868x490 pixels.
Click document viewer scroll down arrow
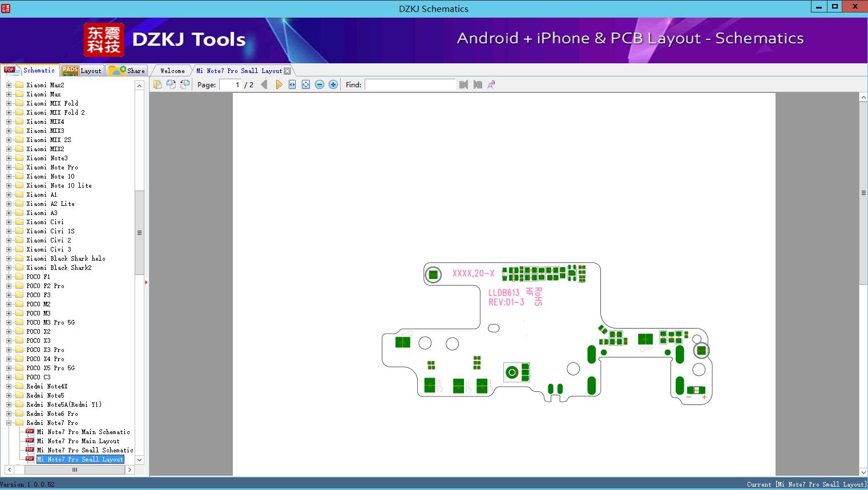863,472
